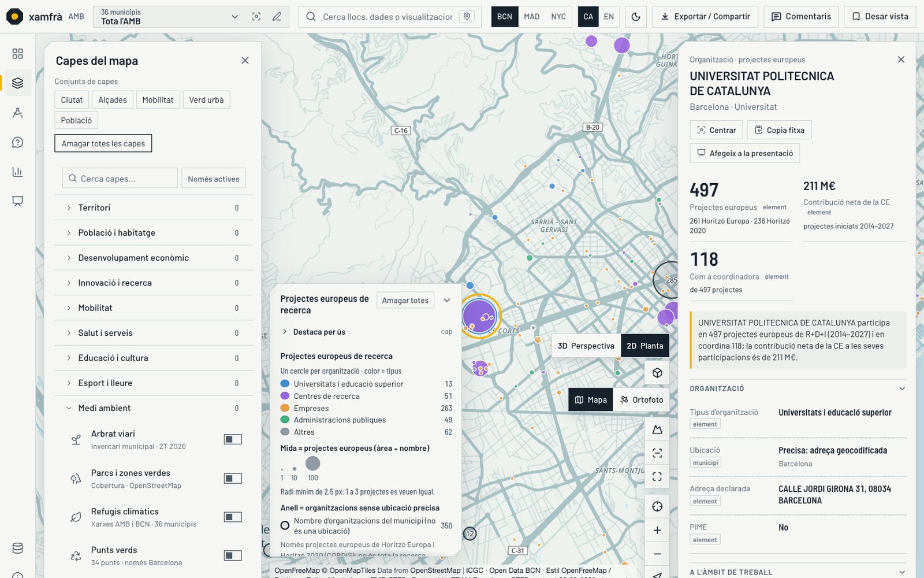Click the Copia fitxa button
924x578 pixels.
(779, 130)
